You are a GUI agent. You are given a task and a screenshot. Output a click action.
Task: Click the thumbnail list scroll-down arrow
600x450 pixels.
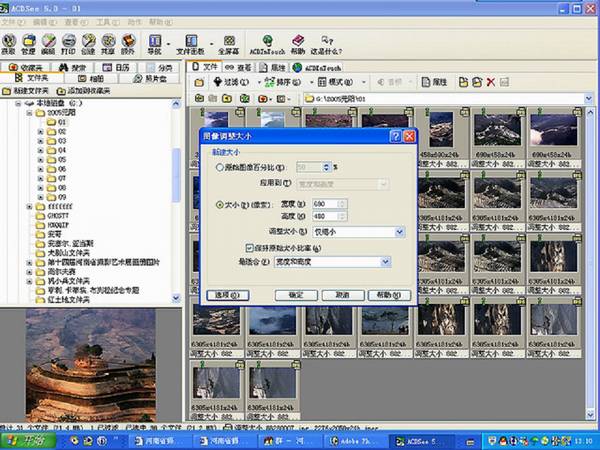590,414
